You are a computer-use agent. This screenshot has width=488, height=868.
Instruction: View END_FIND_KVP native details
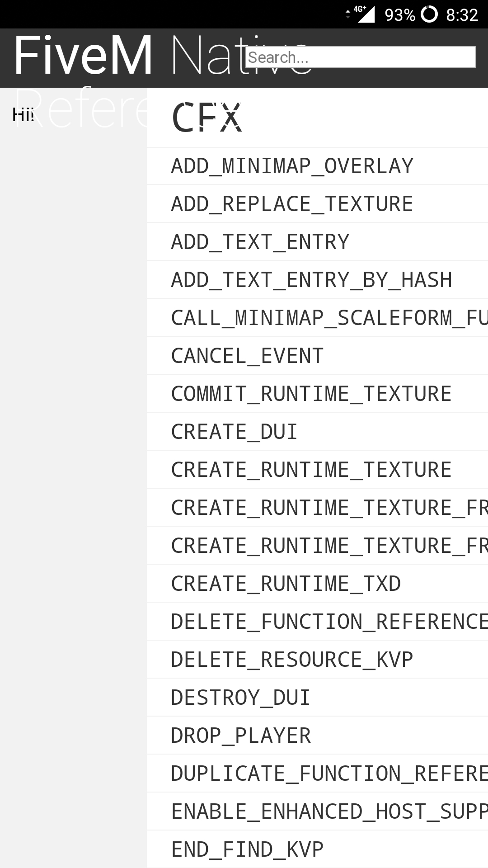[x=247, y=849]
